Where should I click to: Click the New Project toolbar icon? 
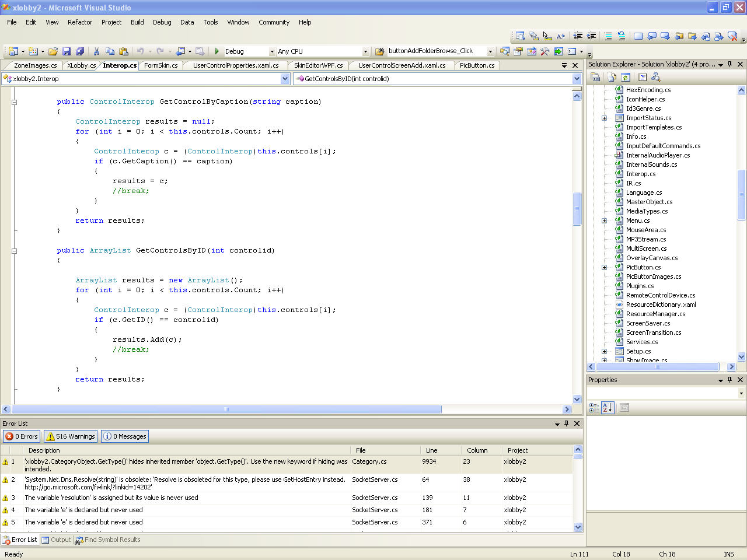pos(13,51)
